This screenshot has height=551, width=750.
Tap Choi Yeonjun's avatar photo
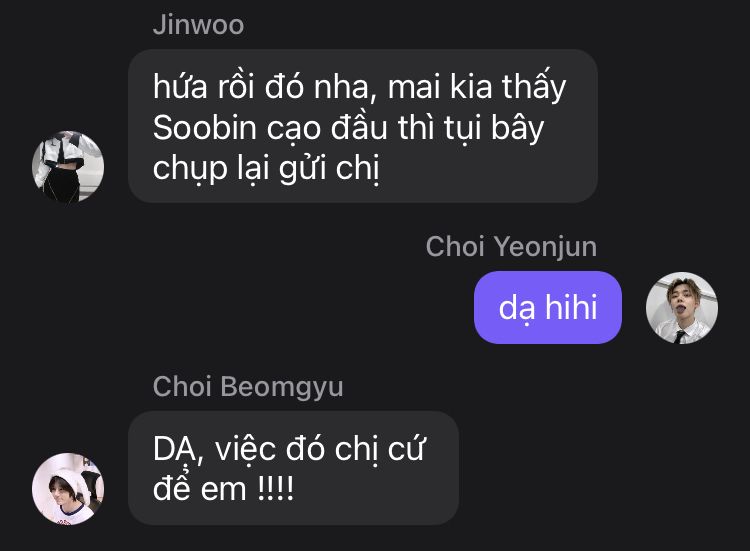(x=682, y=308)
